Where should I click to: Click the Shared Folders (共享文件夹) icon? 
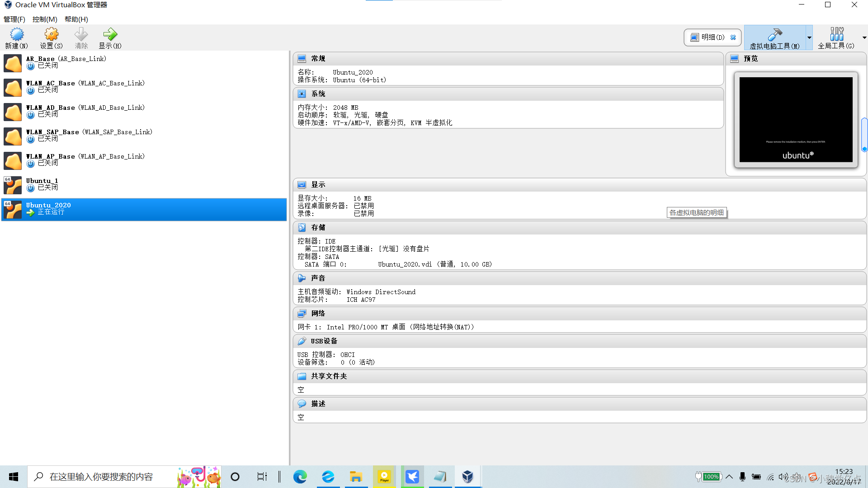pos(302,376)
